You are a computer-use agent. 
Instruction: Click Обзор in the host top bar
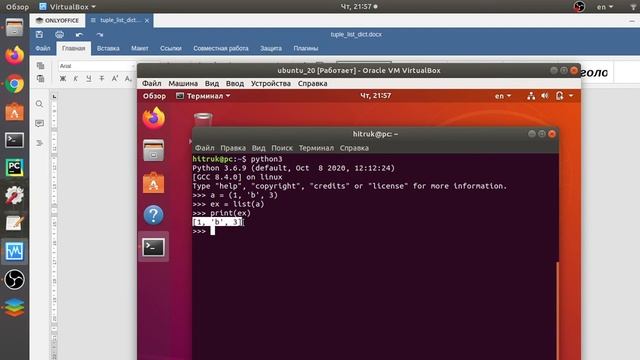18,7
